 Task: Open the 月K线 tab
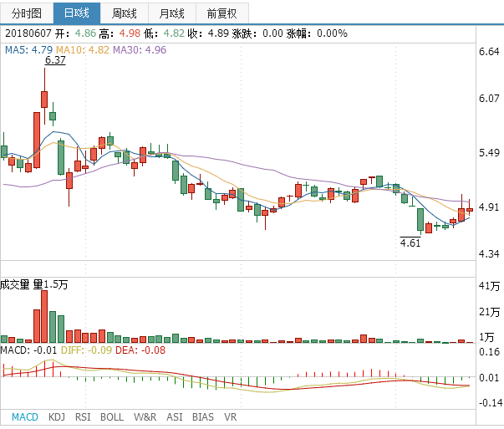[x=172, y=13]
